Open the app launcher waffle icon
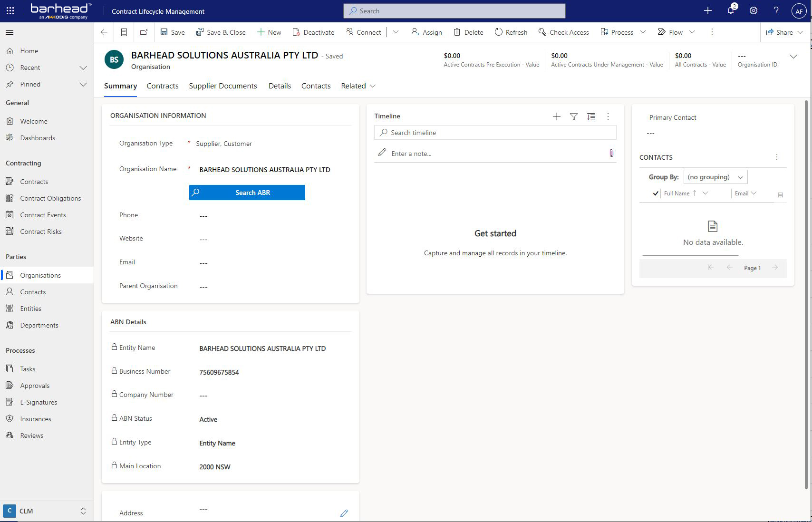Screen dimensions: 812x522 (10, 10)
